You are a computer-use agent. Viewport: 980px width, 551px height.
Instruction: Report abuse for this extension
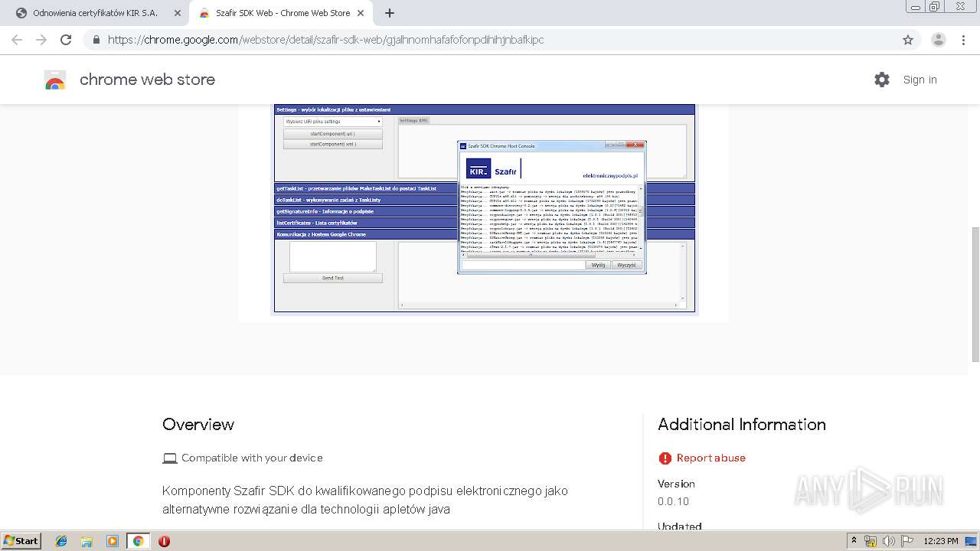point(710,458)
